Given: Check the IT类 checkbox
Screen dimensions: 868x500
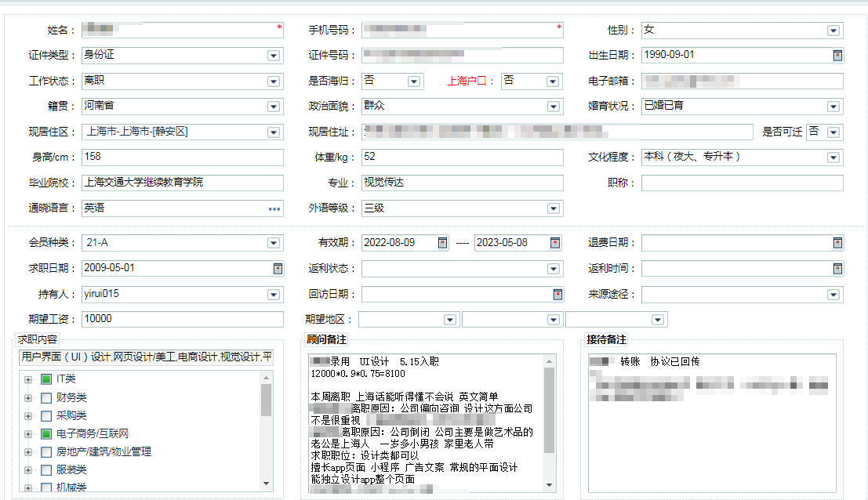Looking at the screenshot, I should tap(46, 379).
